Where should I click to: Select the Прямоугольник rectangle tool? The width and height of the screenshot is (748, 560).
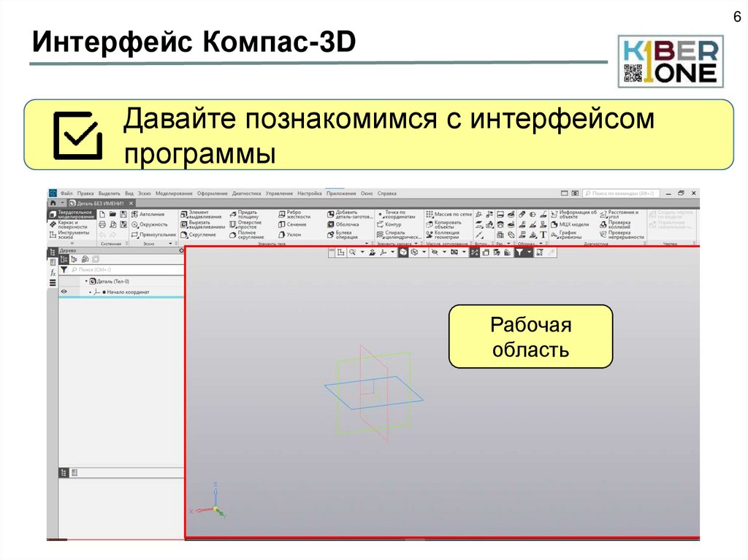click(153, 234)
